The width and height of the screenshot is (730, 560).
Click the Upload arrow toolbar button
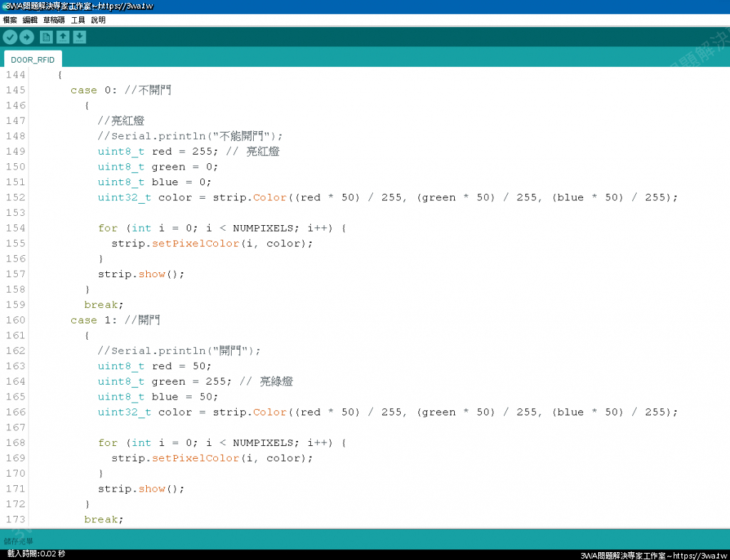(x=26, y=37)
